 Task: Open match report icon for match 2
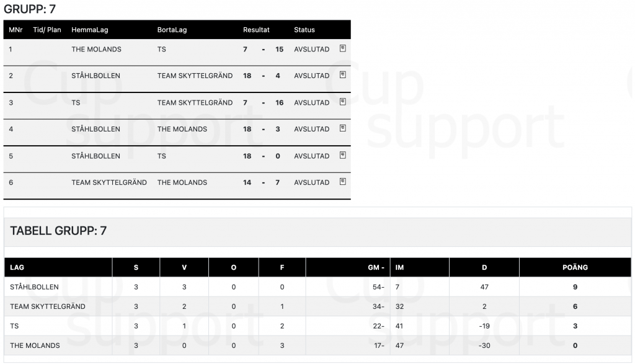point(342,75)
